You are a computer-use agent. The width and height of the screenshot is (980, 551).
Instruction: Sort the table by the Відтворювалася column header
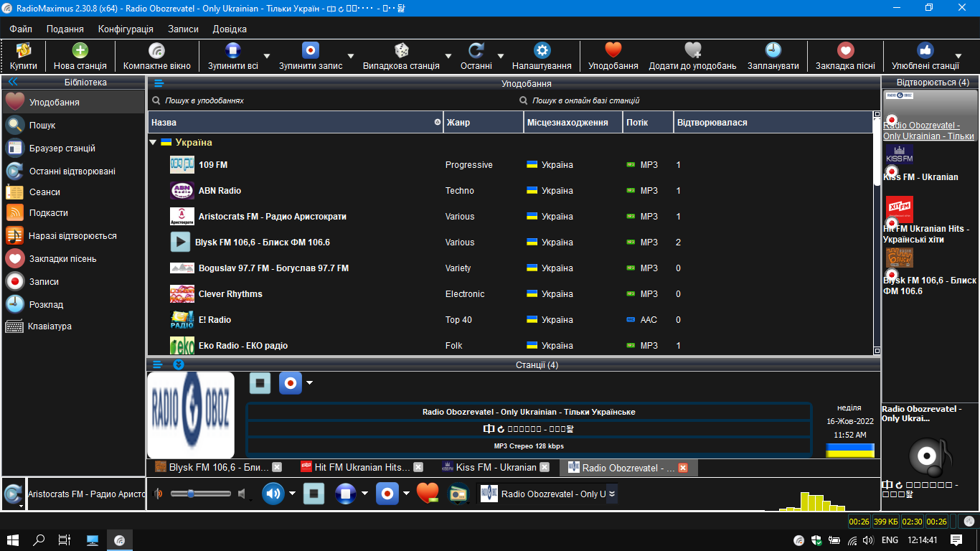click(x=773, y=123)
